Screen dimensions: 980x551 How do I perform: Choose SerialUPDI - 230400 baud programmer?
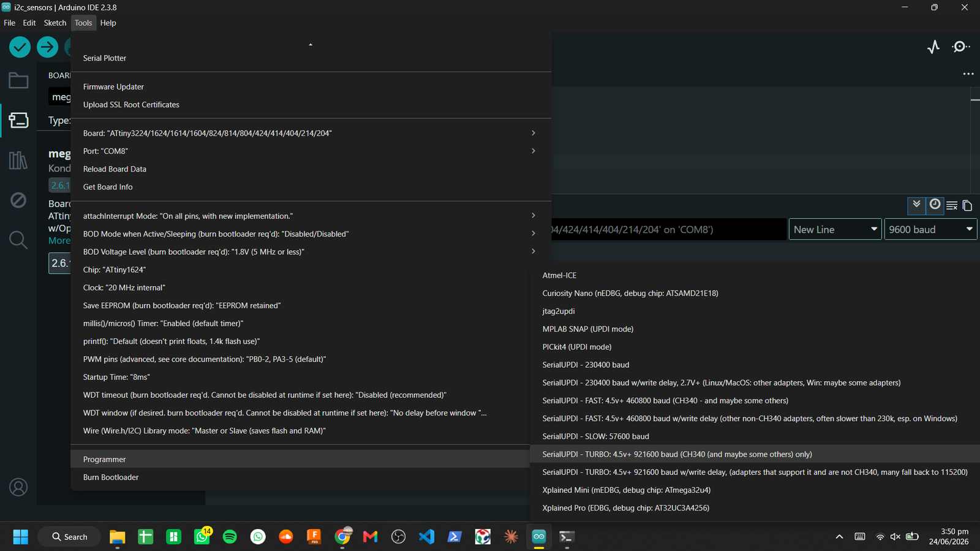click(755, 365)
